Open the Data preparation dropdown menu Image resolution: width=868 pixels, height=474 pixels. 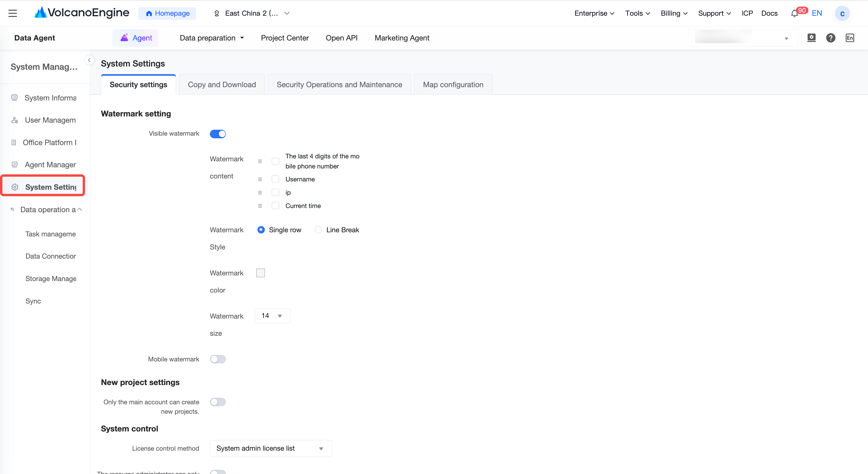(212, 38)
